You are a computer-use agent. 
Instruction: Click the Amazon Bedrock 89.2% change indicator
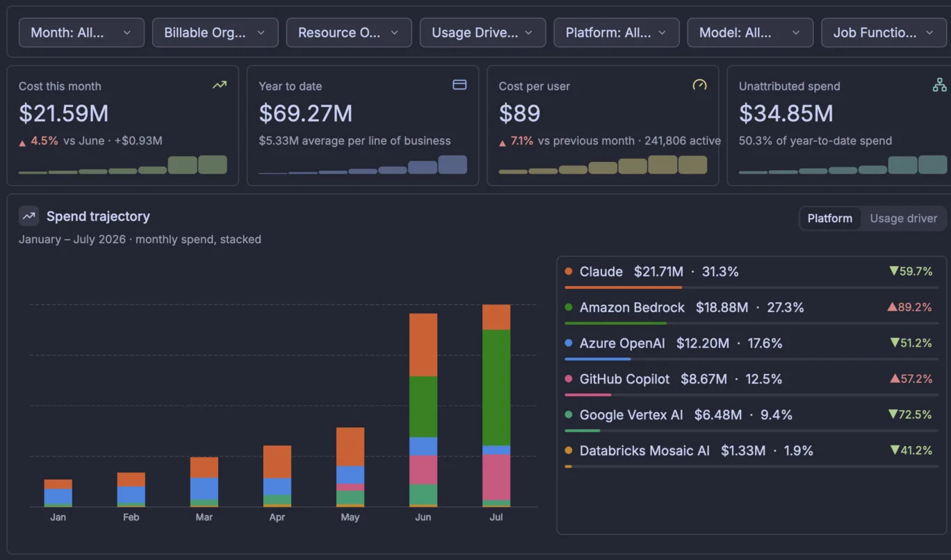(x=910, y=307)
